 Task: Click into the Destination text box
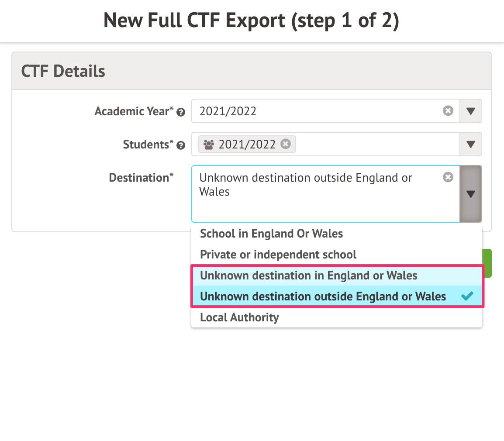319,205
